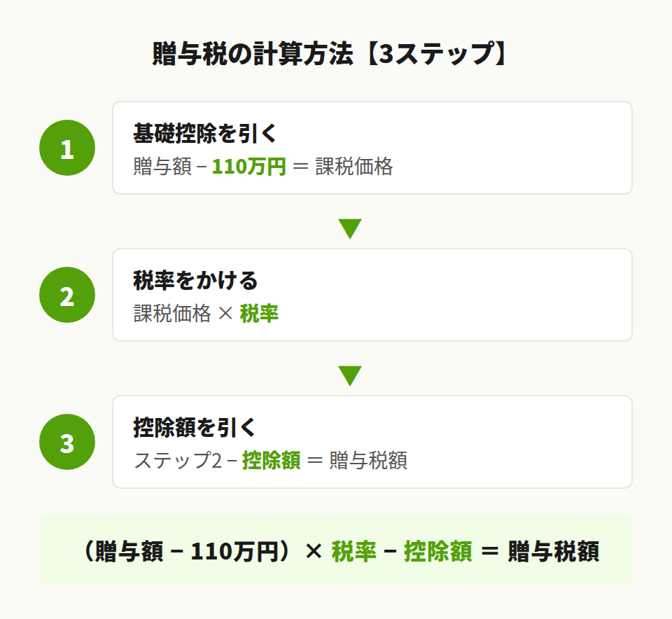
Task: Click 贈与税額 in the bottom formula box
Action: click(x=553, y=552)
